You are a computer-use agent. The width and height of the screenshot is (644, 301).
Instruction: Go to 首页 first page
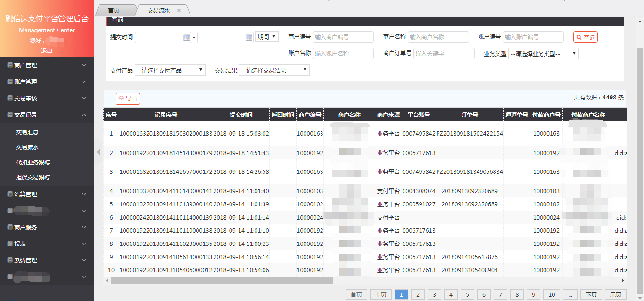(356, 294)
